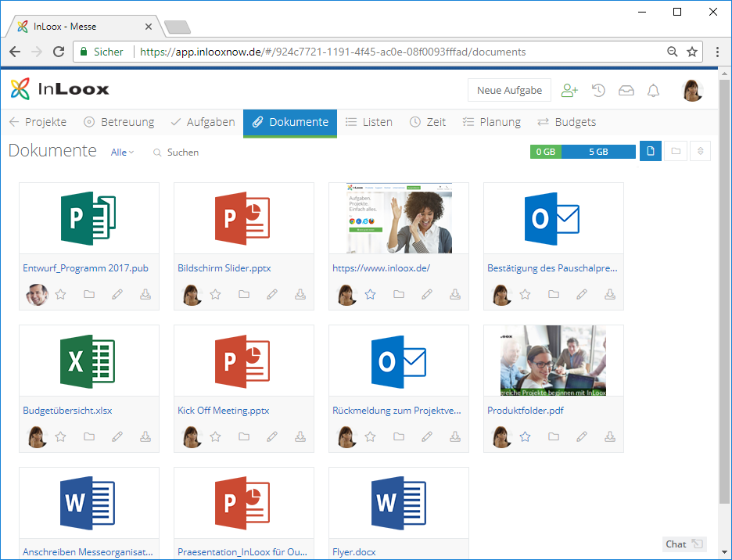
Task: Open the notifications bell
Action: point(654,91)
